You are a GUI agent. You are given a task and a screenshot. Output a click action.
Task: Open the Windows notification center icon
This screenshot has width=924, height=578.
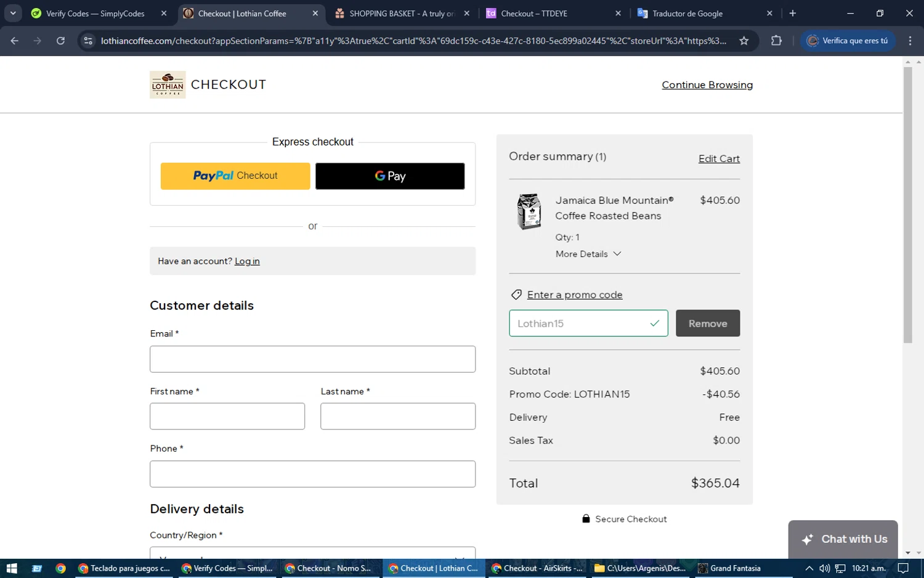click(x=903, y=568)
